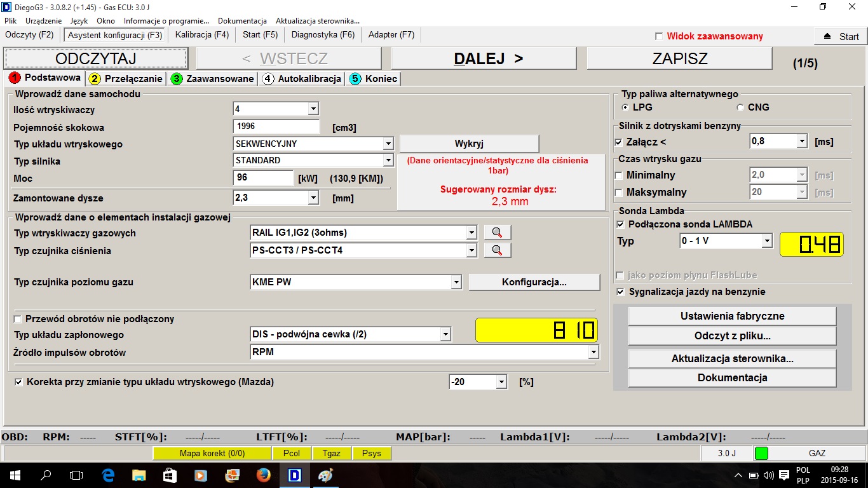Click the magnifier icon beside pressure sensor type
This screenshot has width=868, height=488.
[497, 250]
